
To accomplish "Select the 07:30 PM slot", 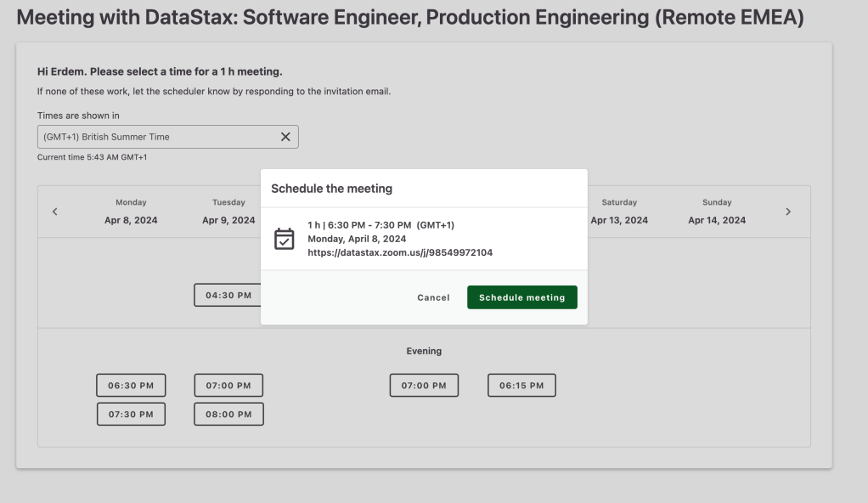I will pyautogui.click(x=131, y=415).
